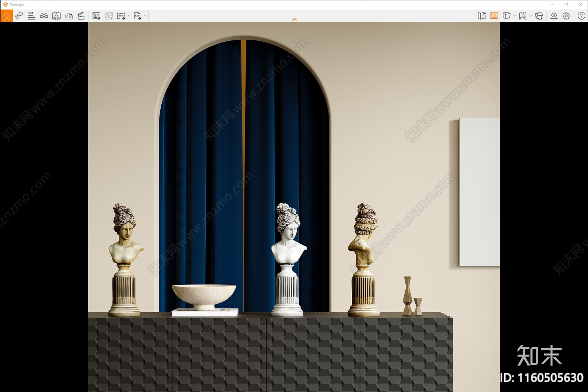Select the view projection cube icon
588x392 pixels.
point(506,16)
